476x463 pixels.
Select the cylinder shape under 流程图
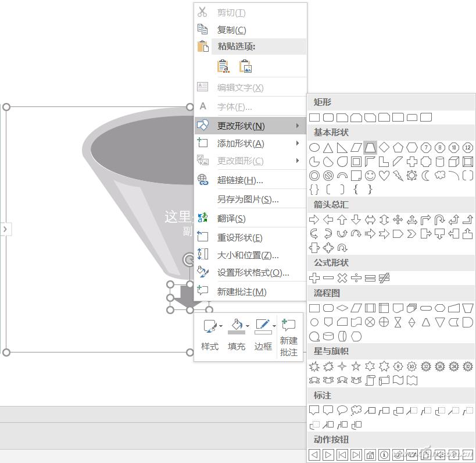(x=328, y=336)
